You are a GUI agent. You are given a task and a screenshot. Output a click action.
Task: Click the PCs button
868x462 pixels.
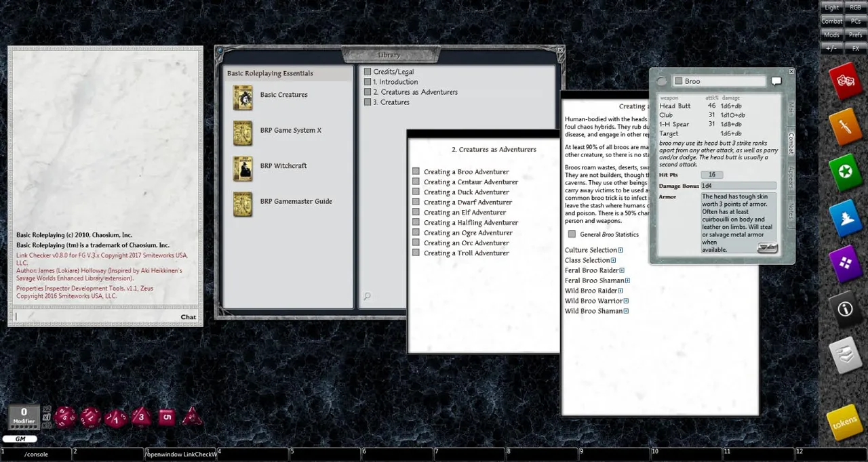point(854,21)
